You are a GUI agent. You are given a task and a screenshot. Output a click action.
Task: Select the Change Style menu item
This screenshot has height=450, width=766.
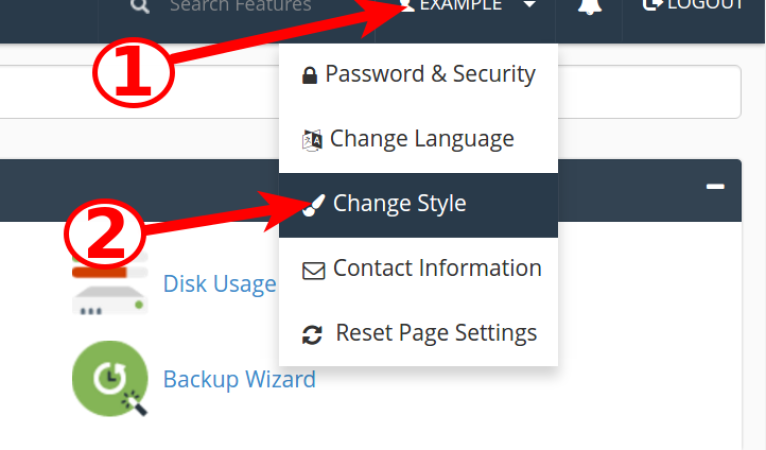(x=418, y=205)
